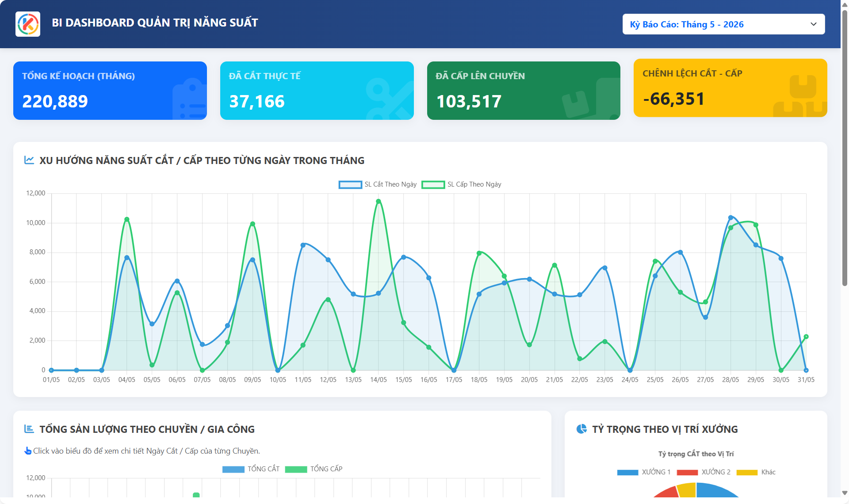Click the yellow Khác color swatch
This screenshot has height=504, width=849.
(747, 473)
